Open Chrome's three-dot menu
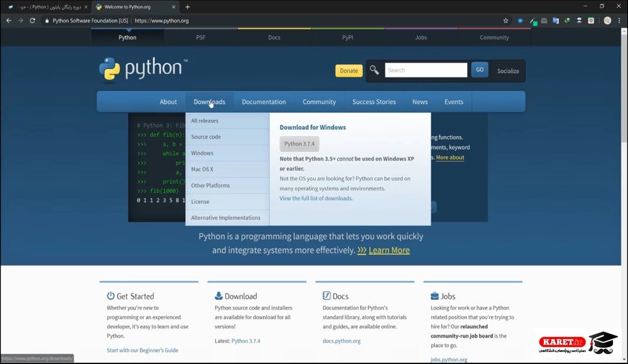Viewport: 628px width, 364px height. click(x=619, y=21)
